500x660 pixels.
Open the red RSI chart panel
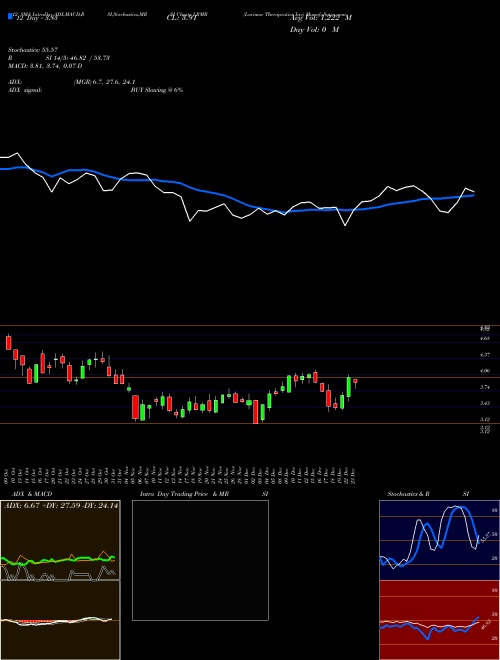click(x=439, y=620)
